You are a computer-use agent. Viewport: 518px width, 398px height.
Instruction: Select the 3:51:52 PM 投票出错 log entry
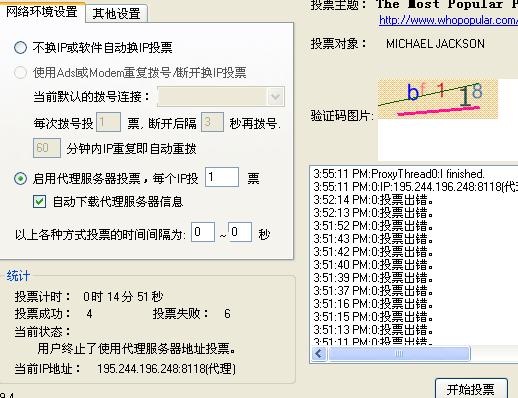click(x=373, y=226)
